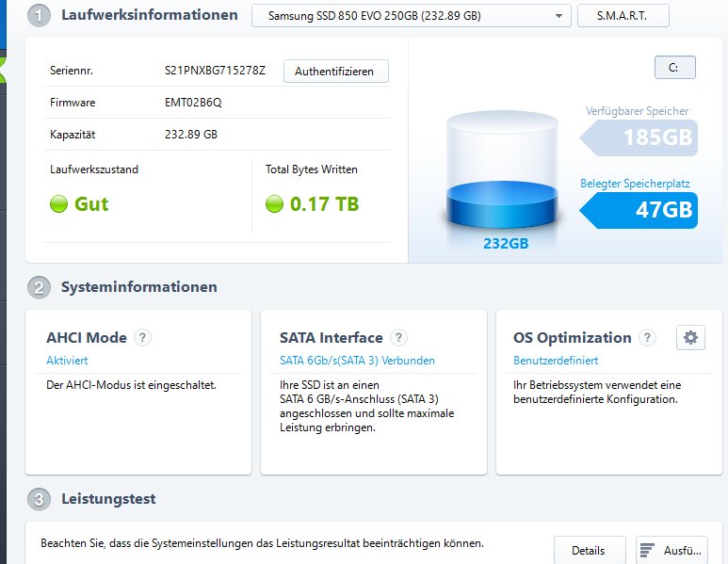Open the Benutzerdefiniert link
Image resolution: width=728 pixels, height=564 pixels.
tap(556, 361)
